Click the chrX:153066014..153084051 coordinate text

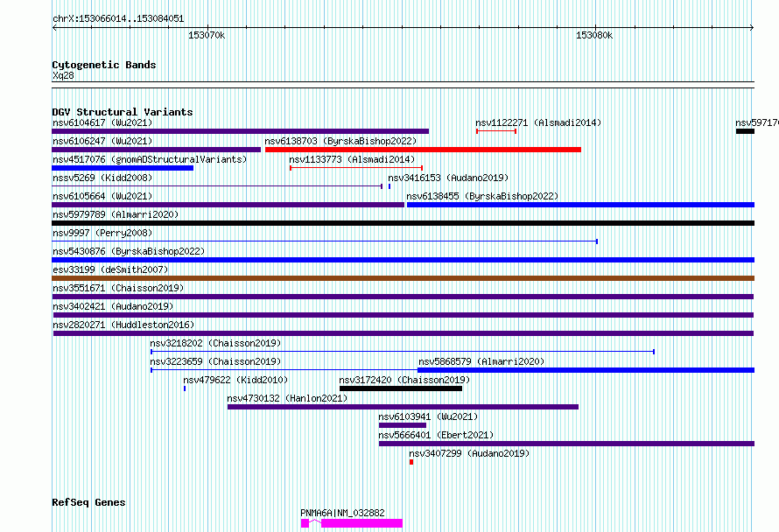(118, 19)
